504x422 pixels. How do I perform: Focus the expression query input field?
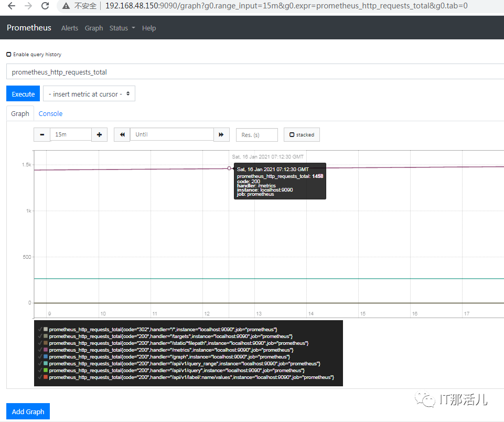pyautogui.click(x=255, y=72)
